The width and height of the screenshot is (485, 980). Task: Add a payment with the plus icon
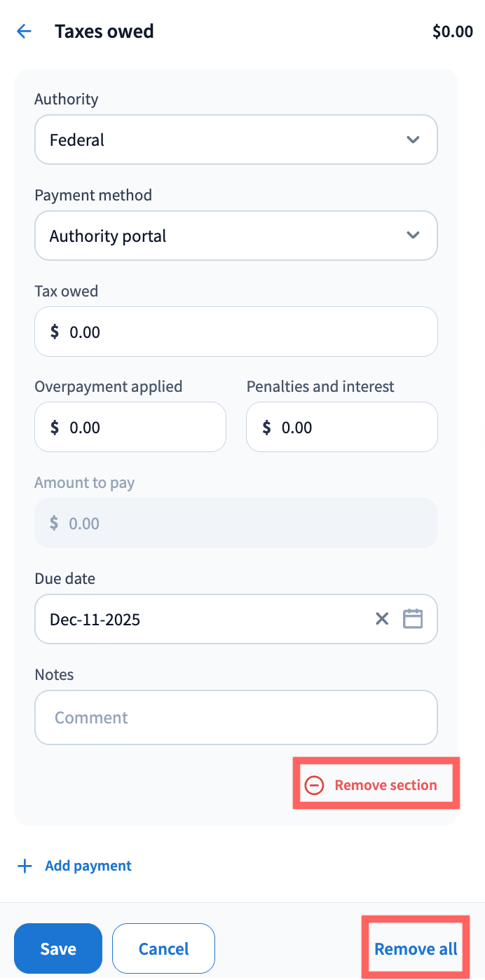coord(25,866)
